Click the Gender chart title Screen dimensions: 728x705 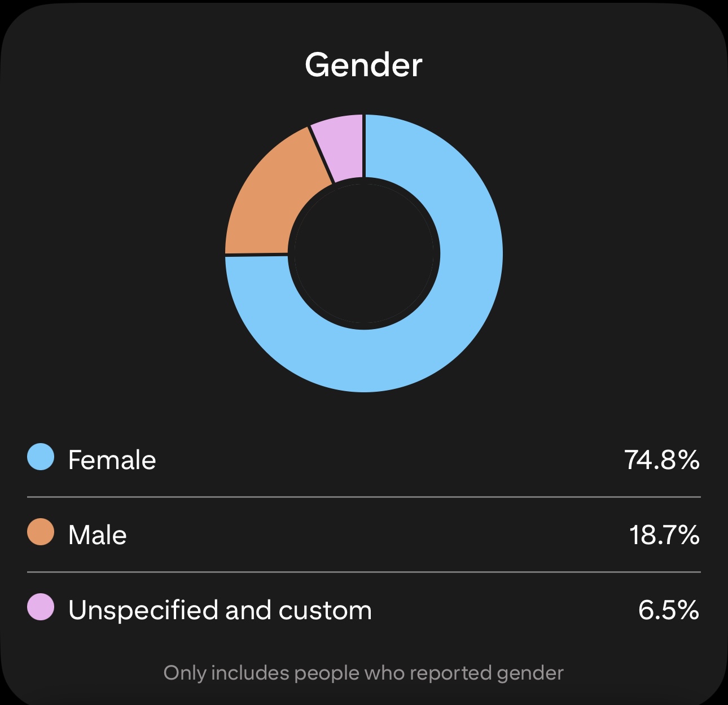click(363, 65)
